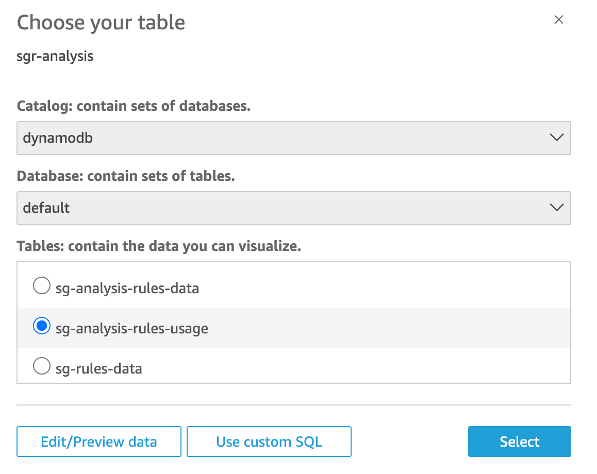Click the Choose your table heading

coord(101,22)
